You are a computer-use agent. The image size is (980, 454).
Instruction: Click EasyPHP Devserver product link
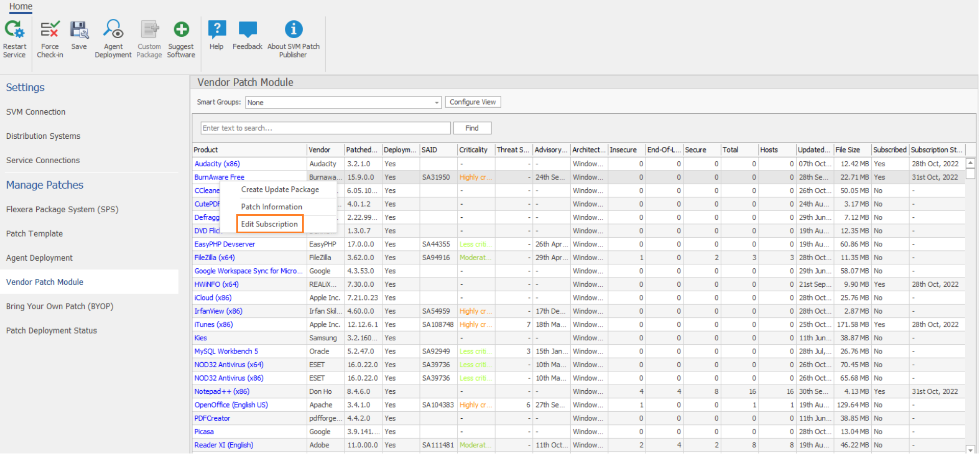(x=225, y=244)
